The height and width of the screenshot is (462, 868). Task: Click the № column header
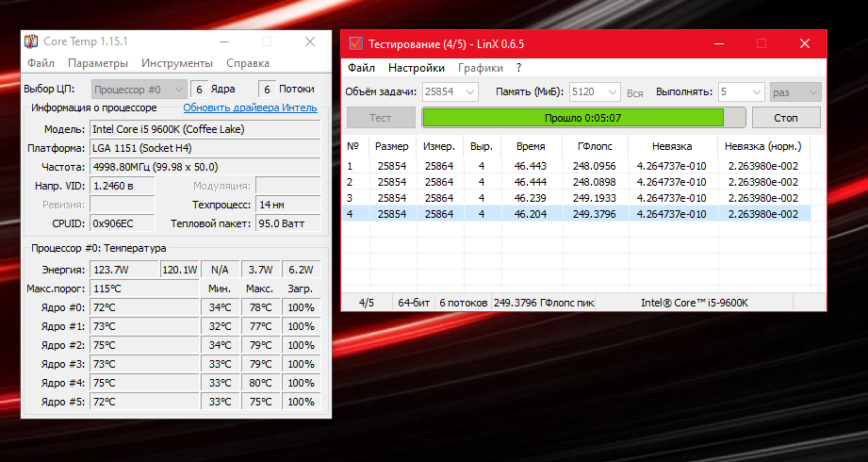(x=353, y=147)
